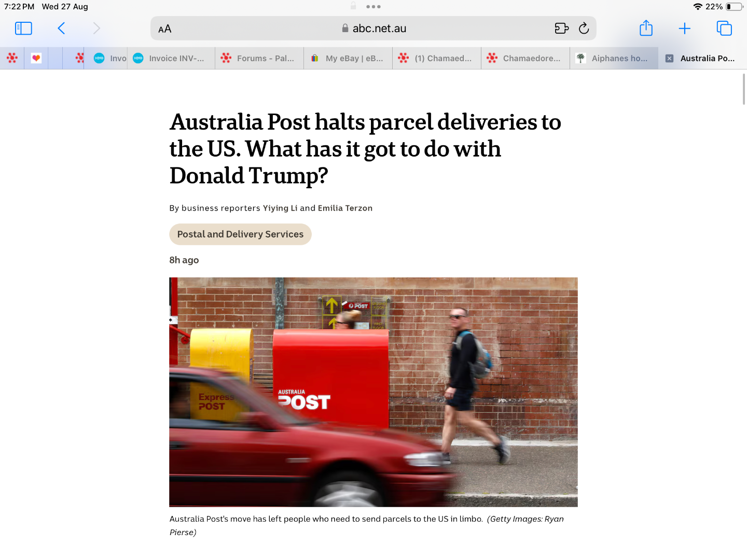
Task: Tap the three-dots multitasking menu
Action: click(x=374, y=7)
